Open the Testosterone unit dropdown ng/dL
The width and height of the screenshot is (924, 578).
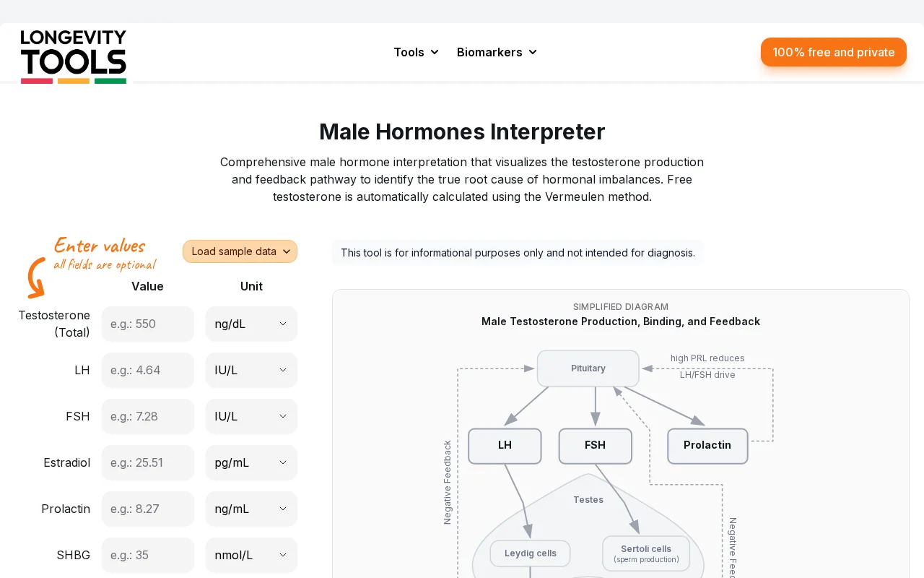pos(251,324)
